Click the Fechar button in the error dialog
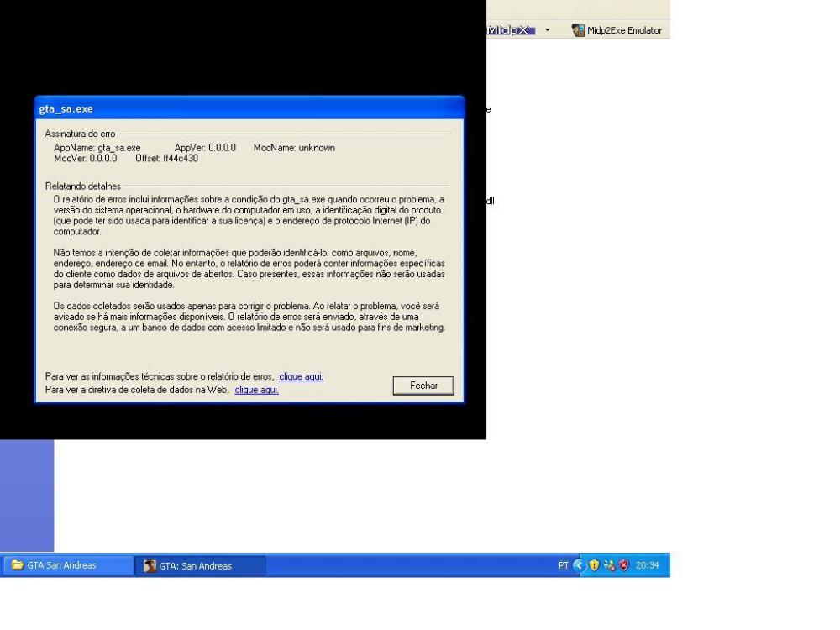The width and height of the screenshot is (840, 630). [x=423, y=386]
